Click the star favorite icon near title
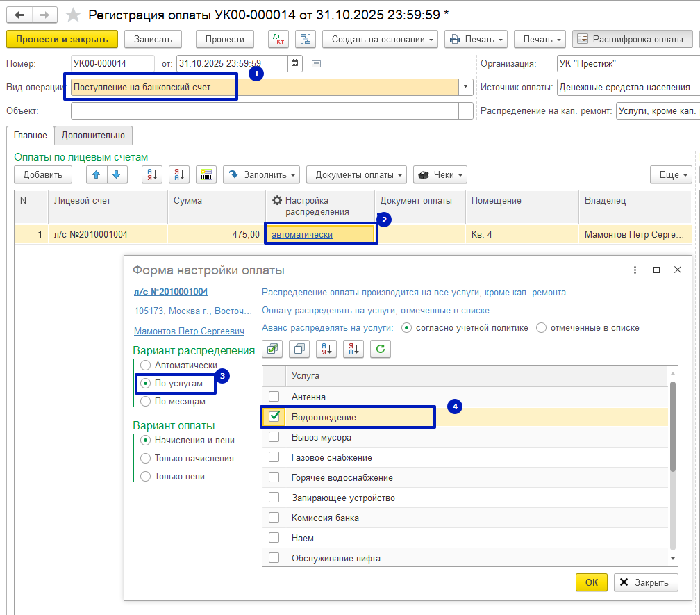 72,15
